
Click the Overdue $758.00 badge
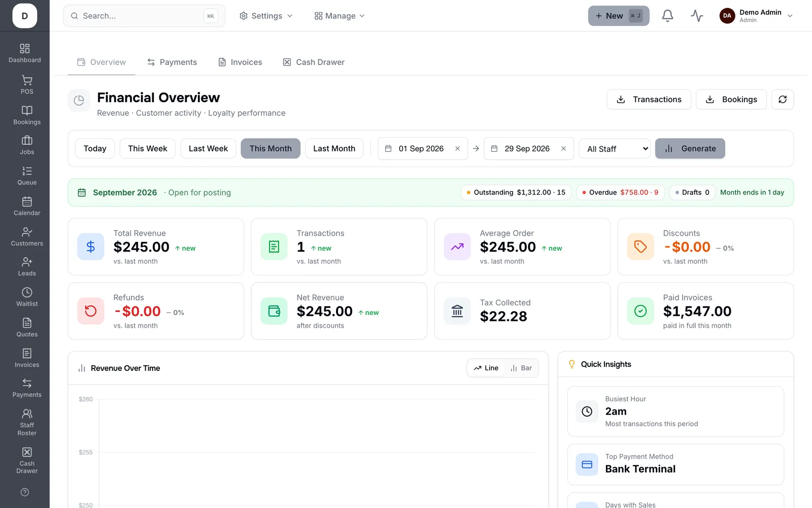620,193
